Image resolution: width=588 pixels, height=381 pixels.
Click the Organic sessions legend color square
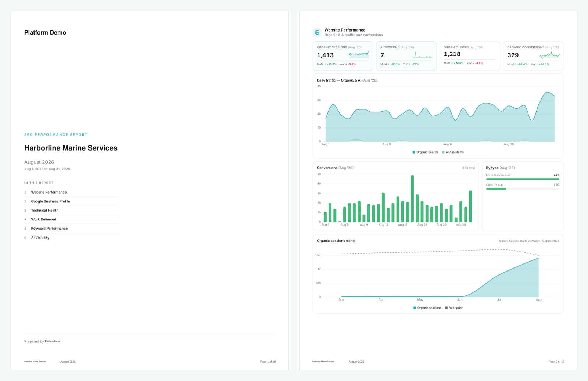click(x=415, y=308)
